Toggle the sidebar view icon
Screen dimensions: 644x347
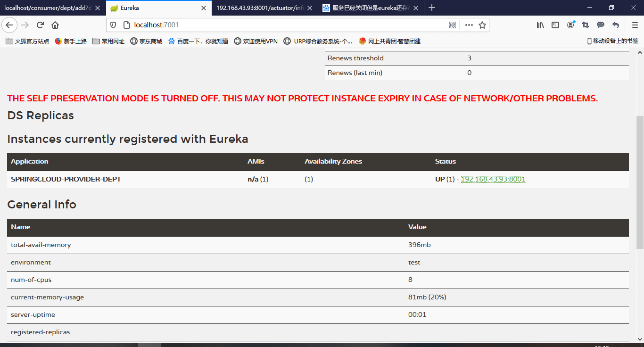[x=555, y=25]
